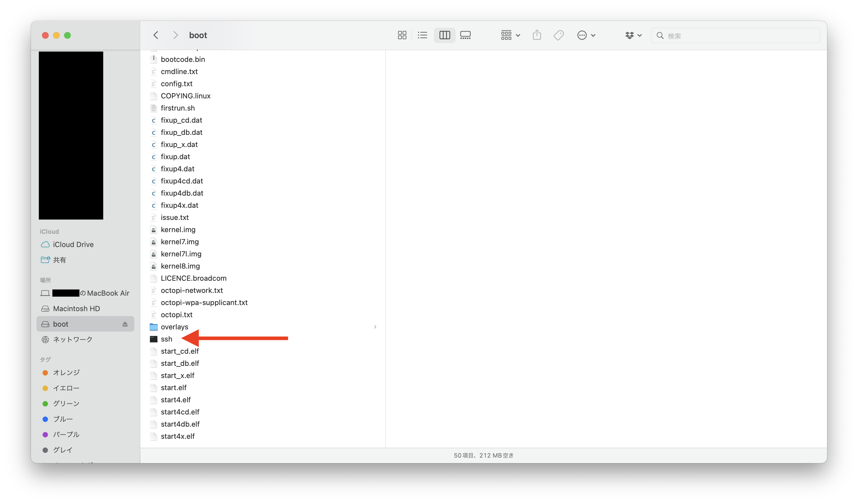Select octopi.txt file

[x=176, y=314]
